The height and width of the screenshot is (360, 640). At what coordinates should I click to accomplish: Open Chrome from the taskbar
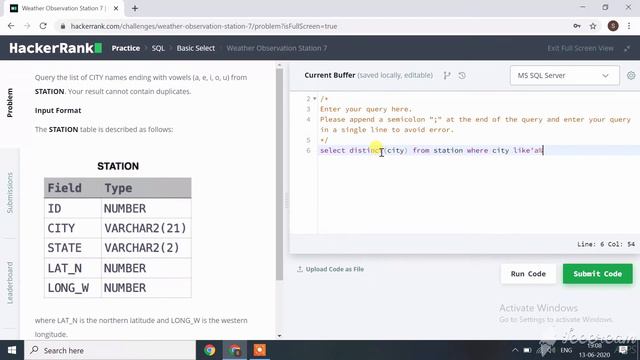point(210,350)
